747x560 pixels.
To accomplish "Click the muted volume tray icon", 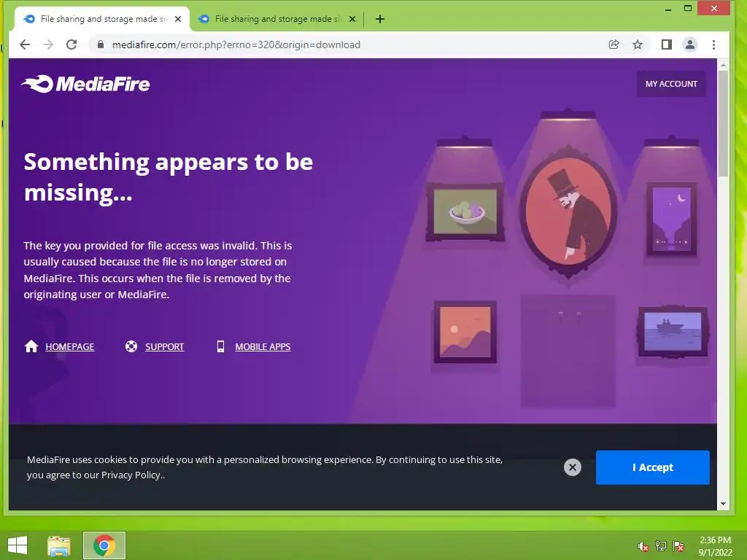I will (643, 546).
